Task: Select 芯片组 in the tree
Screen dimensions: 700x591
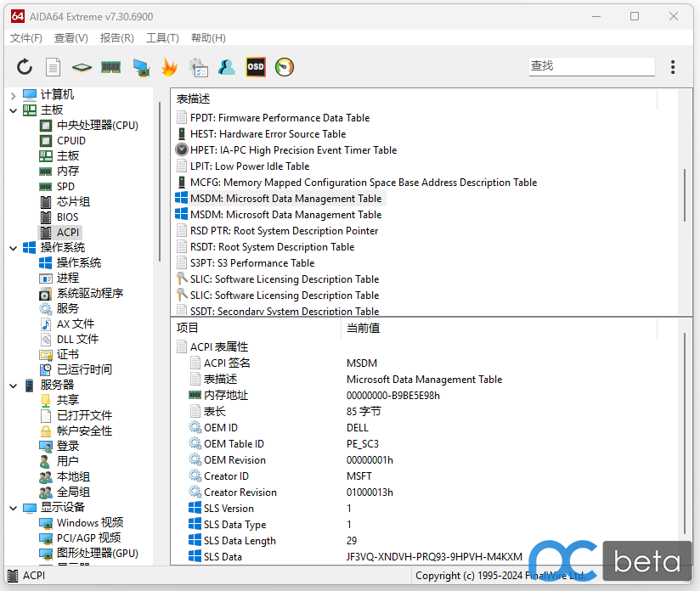Action: tap(65, 202)
